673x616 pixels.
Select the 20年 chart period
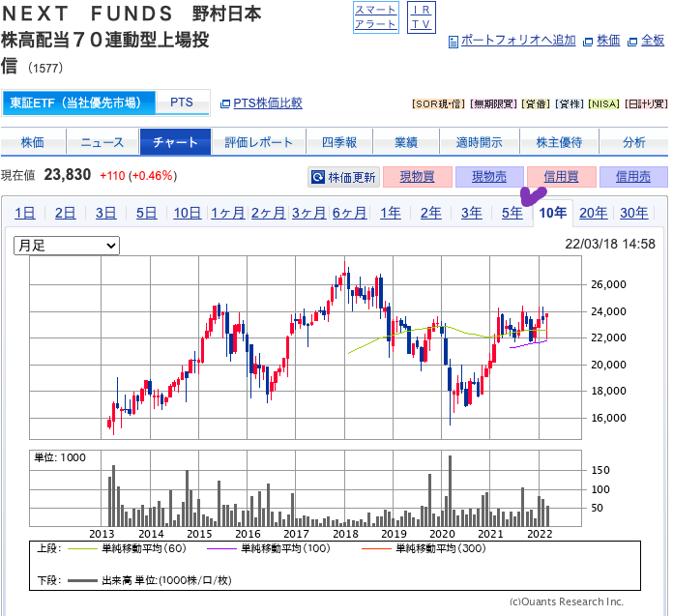tap(594, 213)
